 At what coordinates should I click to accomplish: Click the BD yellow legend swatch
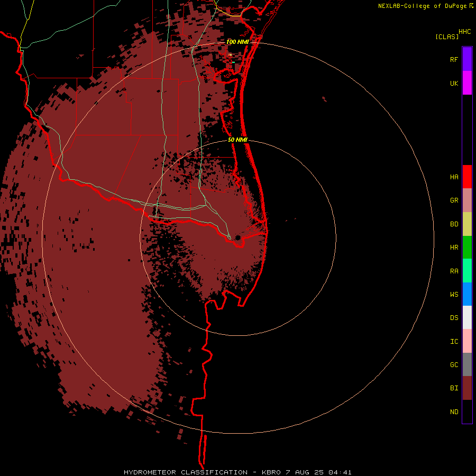[x=467, y=224]
